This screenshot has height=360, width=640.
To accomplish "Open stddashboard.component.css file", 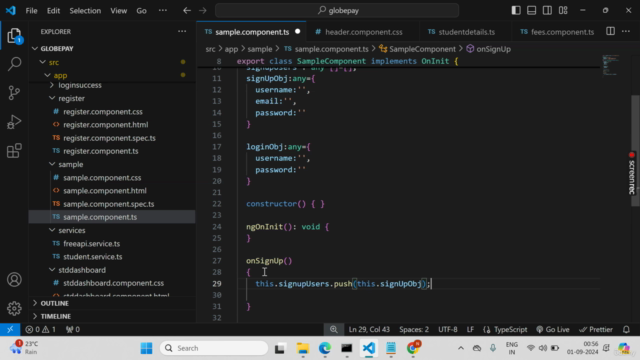I will 112,283.
